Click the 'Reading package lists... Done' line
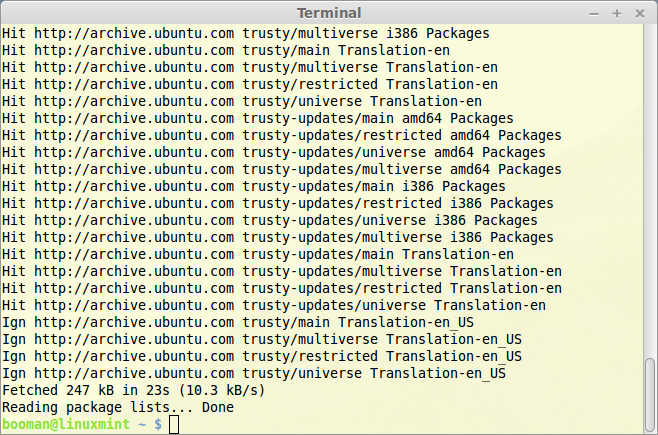 pos(118,407)
